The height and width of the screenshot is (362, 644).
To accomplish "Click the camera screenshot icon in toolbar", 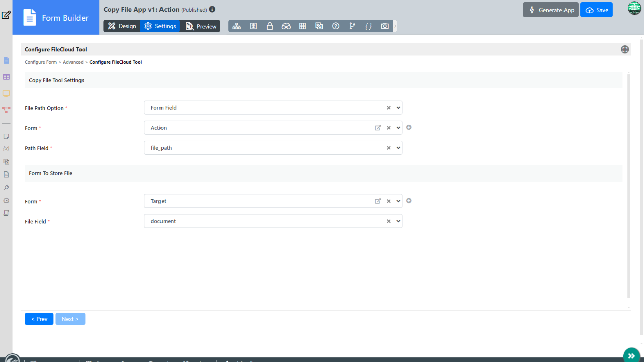I will pyautogui.click(x=385, y=26).
